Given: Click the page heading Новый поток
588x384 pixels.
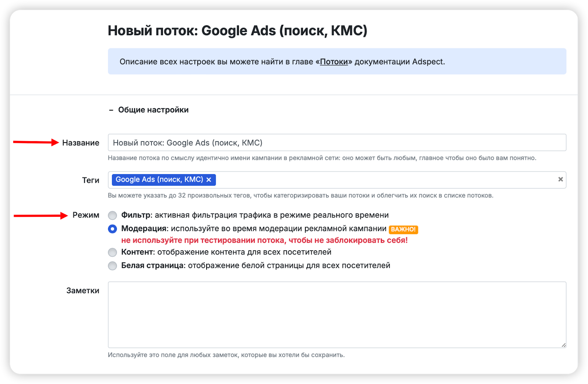Looking at the screenshot, I should click(x=237, y=31).
